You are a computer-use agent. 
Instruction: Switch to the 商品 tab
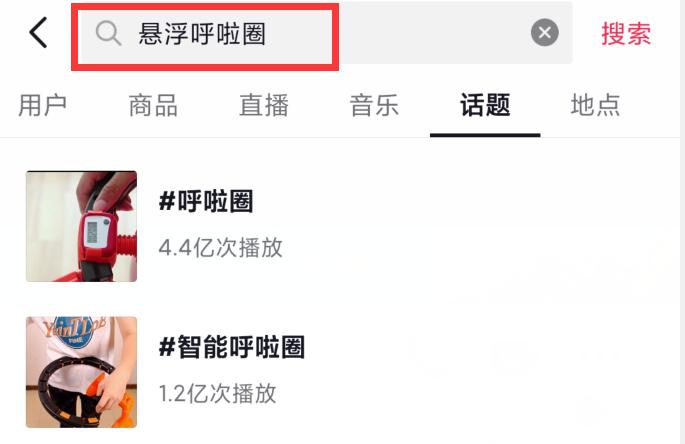(153, 105)
